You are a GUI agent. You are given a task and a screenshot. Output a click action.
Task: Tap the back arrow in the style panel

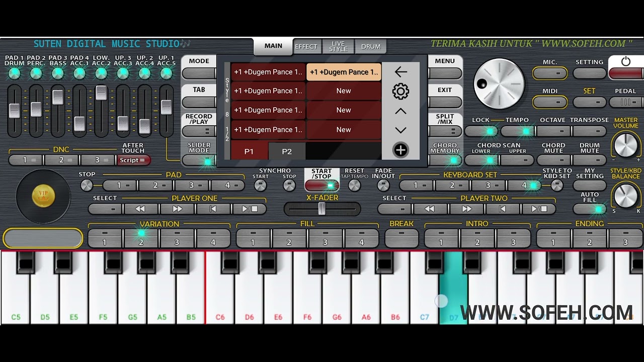click(x=400, y=72)
